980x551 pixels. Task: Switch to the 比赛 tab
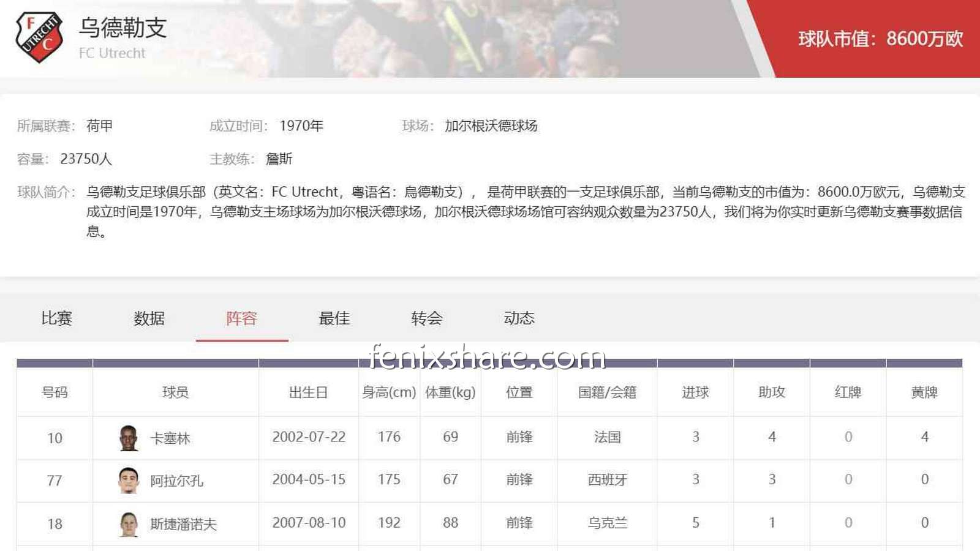coord(57,318)
